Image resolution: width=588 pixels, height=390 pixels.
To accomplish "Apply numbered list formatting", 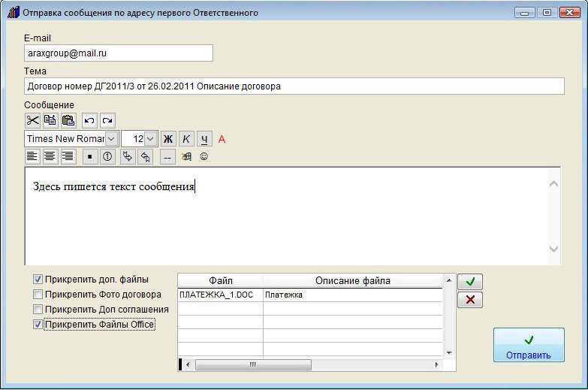I will pyautogui.click(x=107, y=156).
